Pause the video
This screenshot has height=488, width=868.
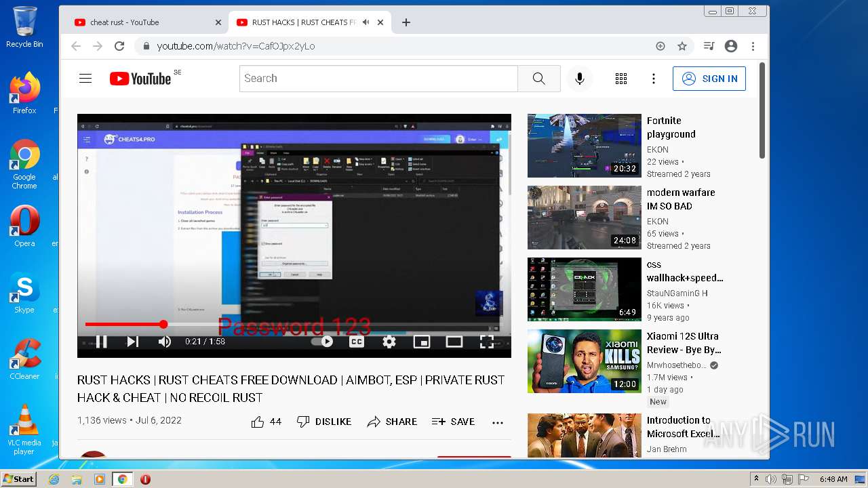pyautogui.click(x=101, y=342)
